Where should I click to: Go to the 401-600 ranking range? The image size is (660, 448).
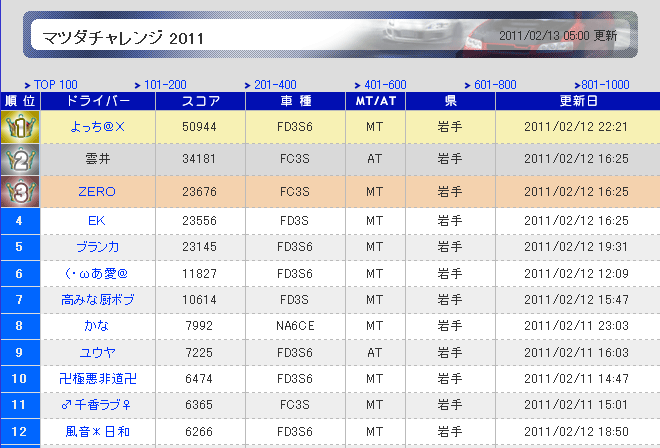click(x=385, y=85)
